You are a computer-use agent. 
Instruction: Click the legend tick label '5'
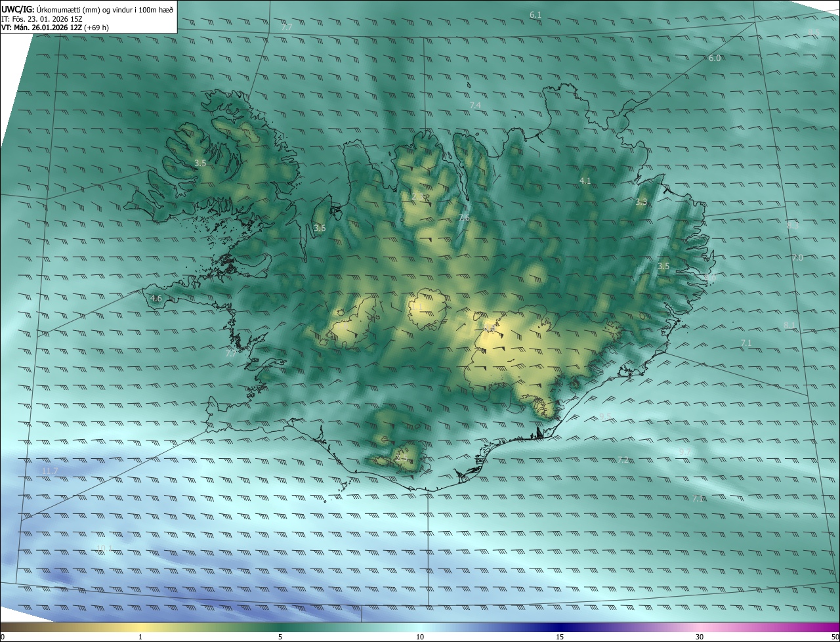(280, 637)
